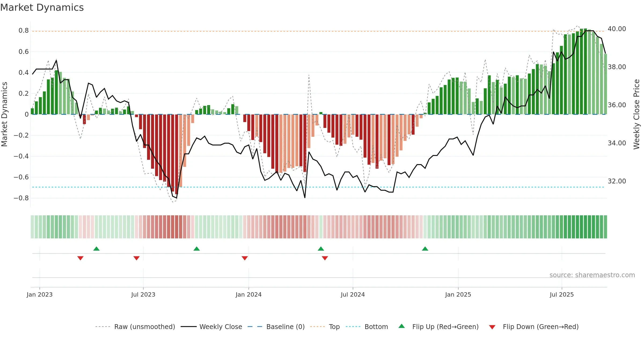Select the green flip-up marker before Jan 2025
Viewport: 644px width, 362px height.
point(425,249)
